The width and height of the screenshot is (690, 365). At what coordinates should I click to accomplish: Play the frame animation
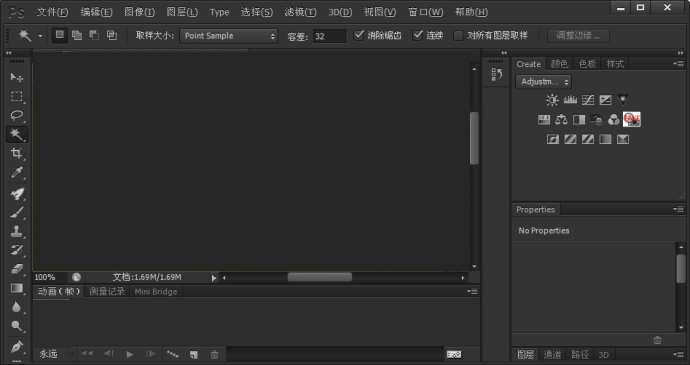[x=130, y=354]
